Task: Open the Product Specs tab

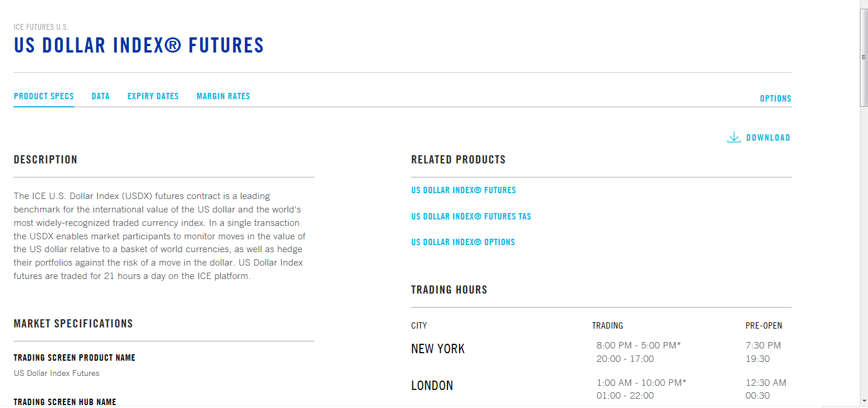Action: click(x=44, y=96)
